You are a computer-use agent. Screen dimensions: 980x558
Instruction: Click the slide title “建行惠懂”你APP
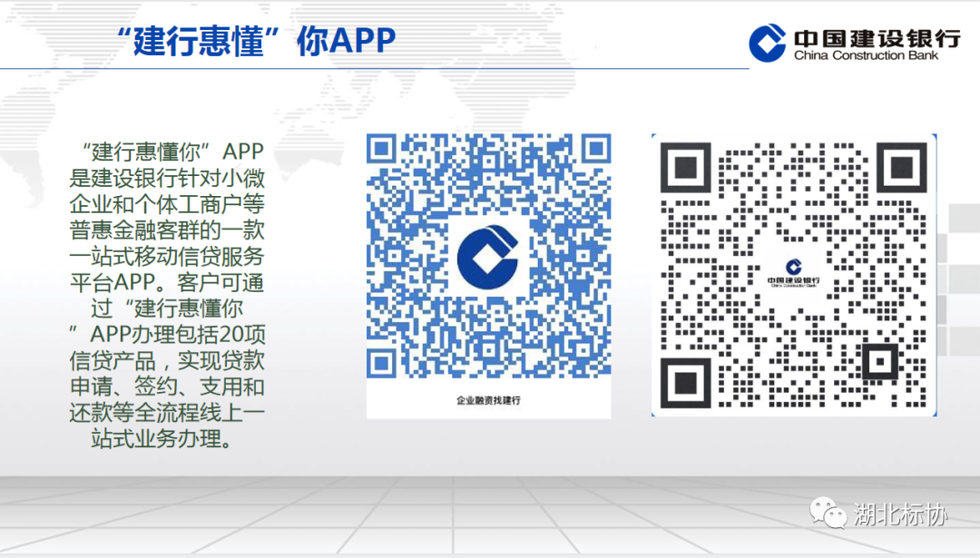pos(256,41)
